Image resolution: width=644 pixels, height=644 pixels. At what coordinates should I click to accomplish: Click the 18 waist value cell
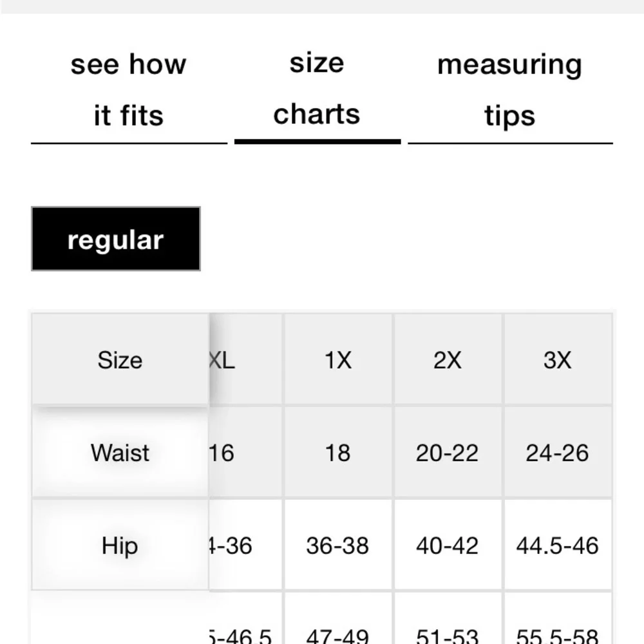pos(338,453)
